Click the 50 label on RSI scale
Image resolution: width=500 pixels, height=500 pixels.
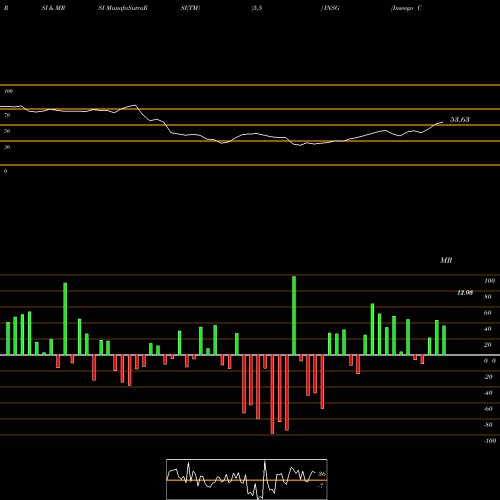tap(7, 131)
